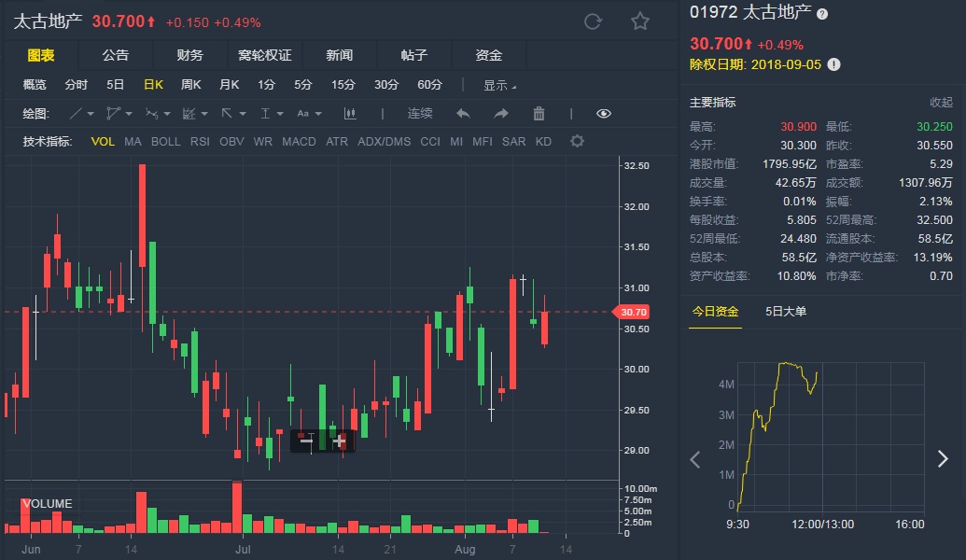This screenshot has width=966, height=560.
Task: Zoom in chart with plus button
Action: pyautogui.click(x=339, y=441)
